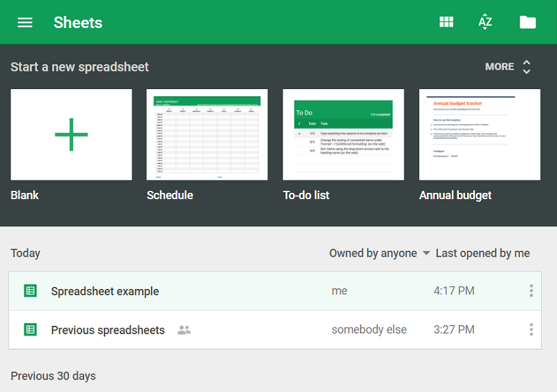Click shared people icon on Previous spreadsheets
Image resolution: width=557 pixels, height=392 pixels.
click(184, 330)
